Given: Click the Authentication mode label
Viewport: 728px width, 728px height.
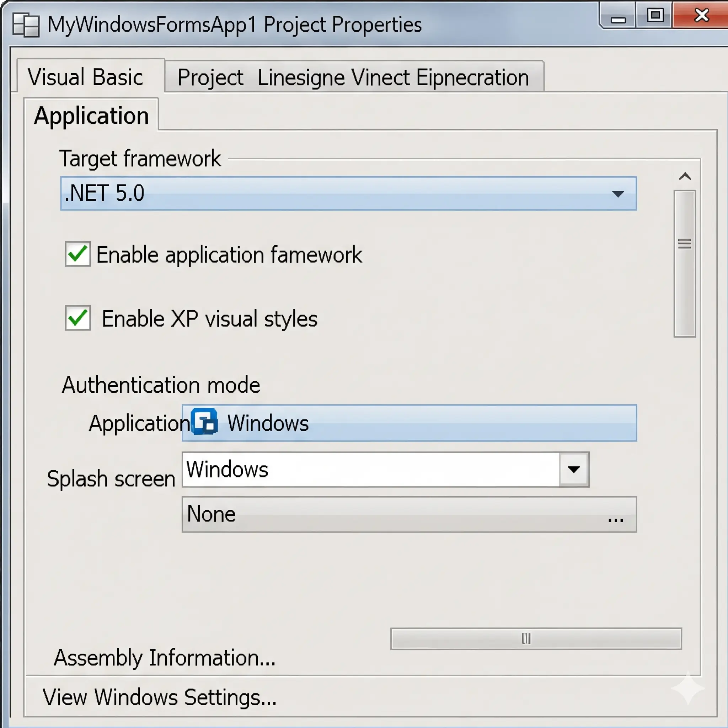Looking at the screenshot, I should 161,385.
